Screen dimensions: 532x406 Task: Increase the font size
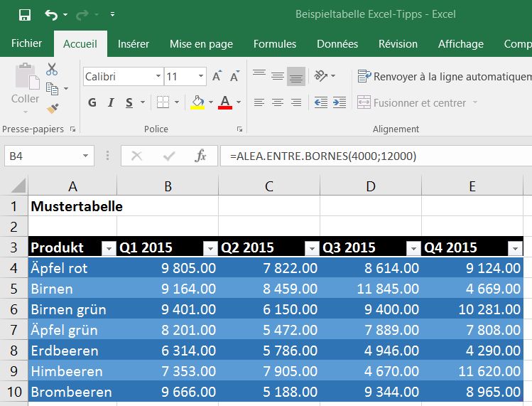click(217, 76)
